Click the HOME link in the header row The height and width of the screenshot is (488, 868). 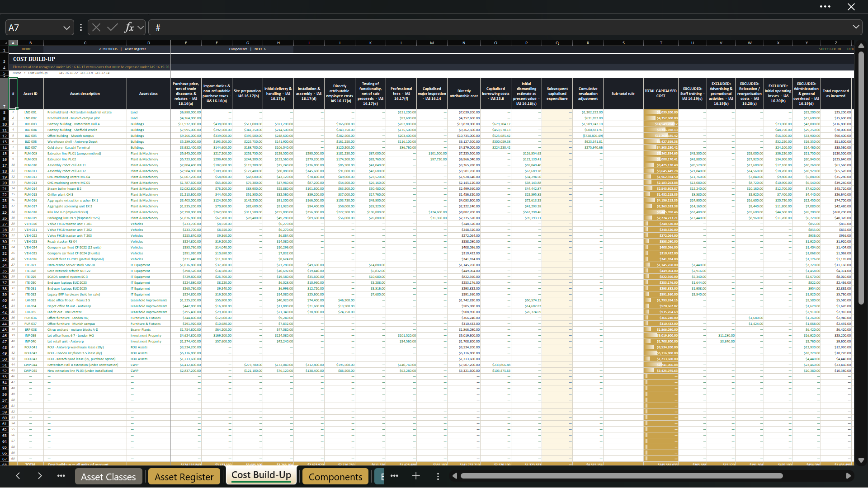[27, 49]
